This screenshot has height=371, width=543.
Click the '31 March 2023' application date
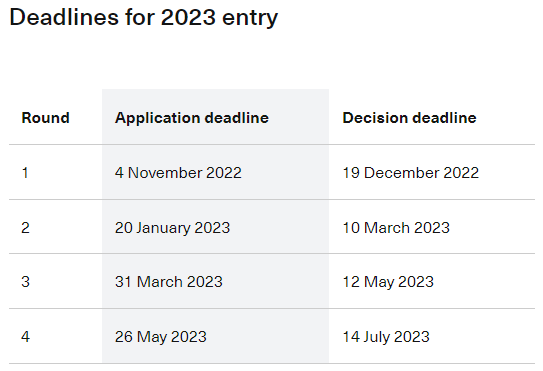point(168,282)
